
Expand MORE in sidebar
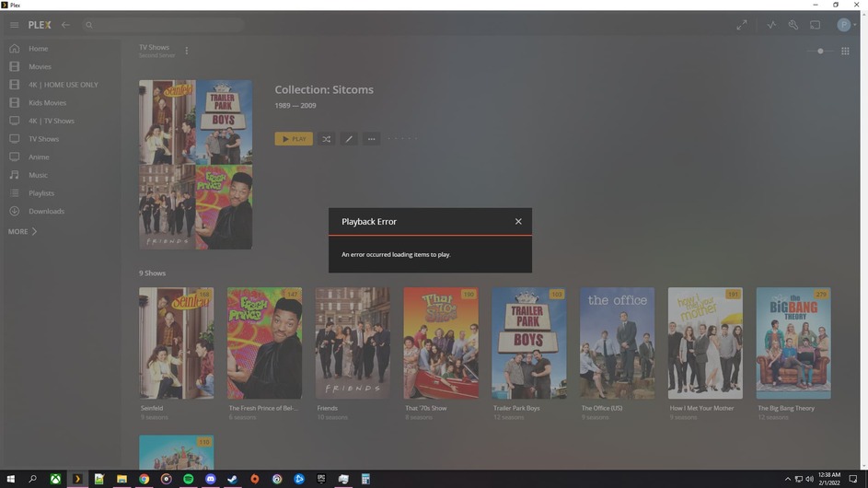(x=22, y=231)
